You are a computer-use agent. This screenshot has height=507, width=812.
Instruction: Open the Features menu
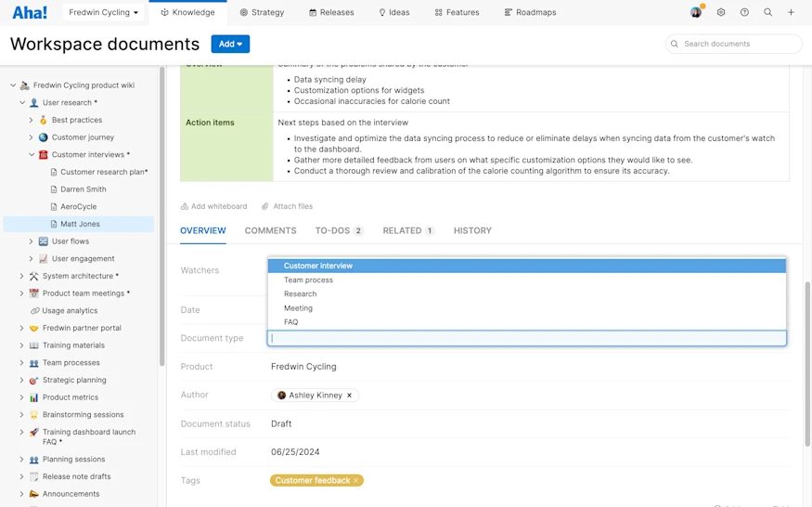point(457,12)
